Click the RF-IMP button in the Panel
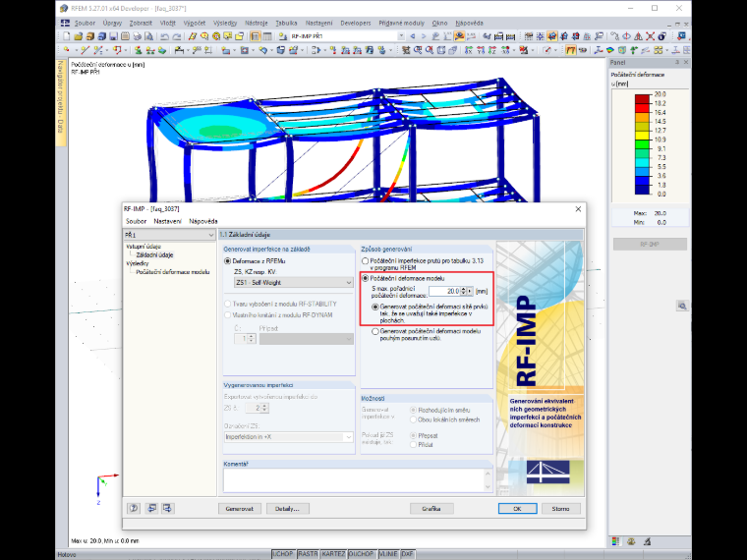This screenshot has width=747, height=560. coord(650,244)
